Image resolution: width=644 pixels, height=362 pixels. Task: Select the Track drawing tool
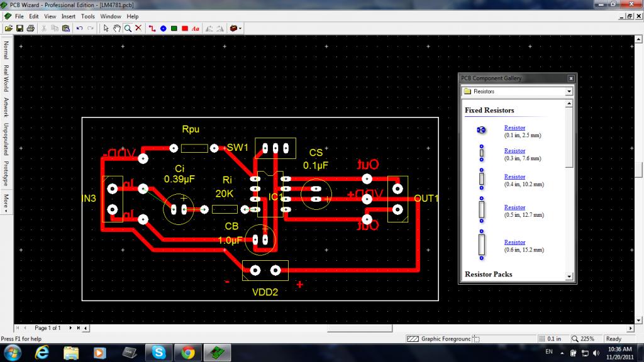pos(152,28)
